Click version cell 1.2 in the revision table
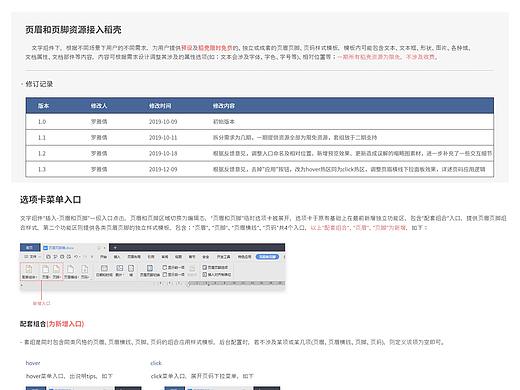520x390 pixels. (42, 153)
